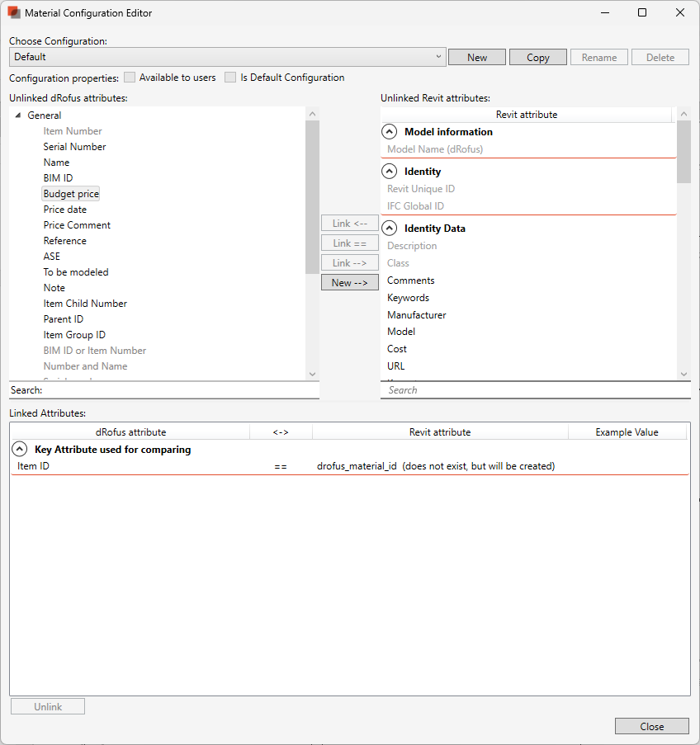This screenshot has height=745, width=700.
Task: Check Is Default Configuration box
Action: click(230, 78)
